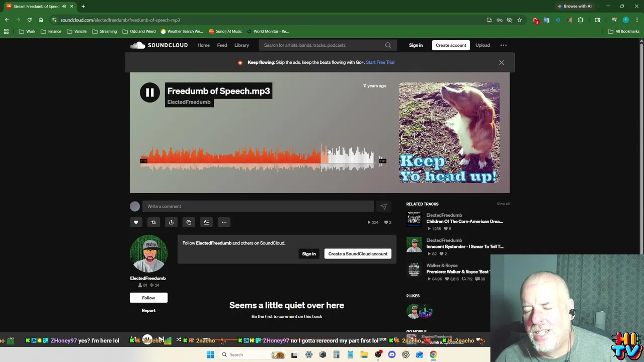Open the SoundCloud logo home link
The width and height of the screenshot is (644, 362).
(158, 45)
